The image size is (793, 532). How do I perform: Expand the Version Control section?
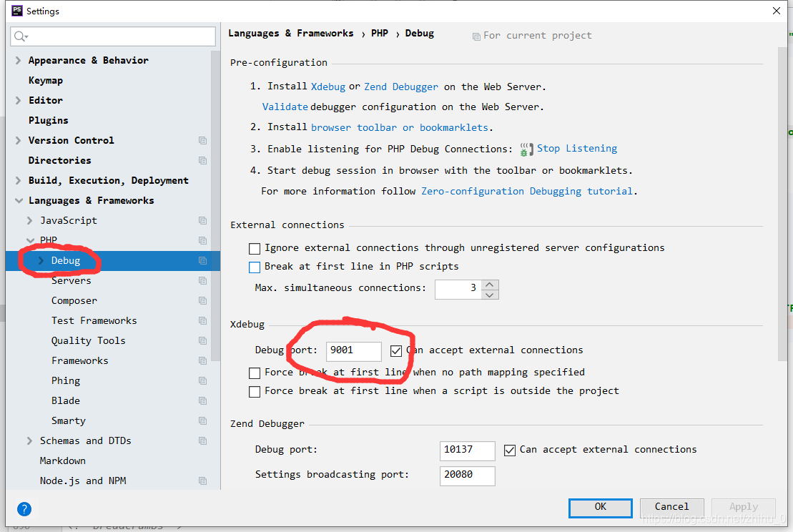pyautogui.click(x=18, y=140)
